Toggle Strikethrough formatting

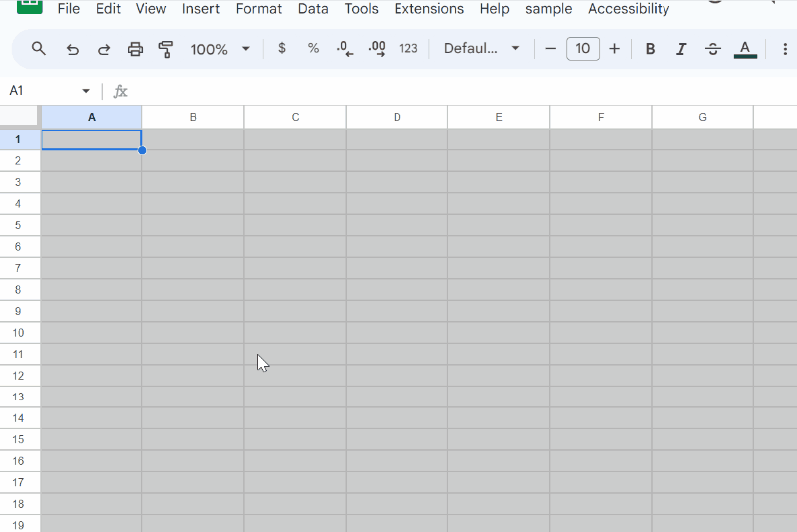click(x=713, y=49)
